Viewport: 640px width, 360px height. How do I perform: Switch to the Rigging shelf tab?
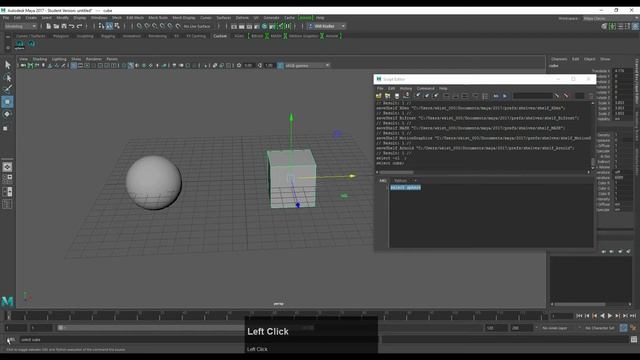click(x=108, y=36)
